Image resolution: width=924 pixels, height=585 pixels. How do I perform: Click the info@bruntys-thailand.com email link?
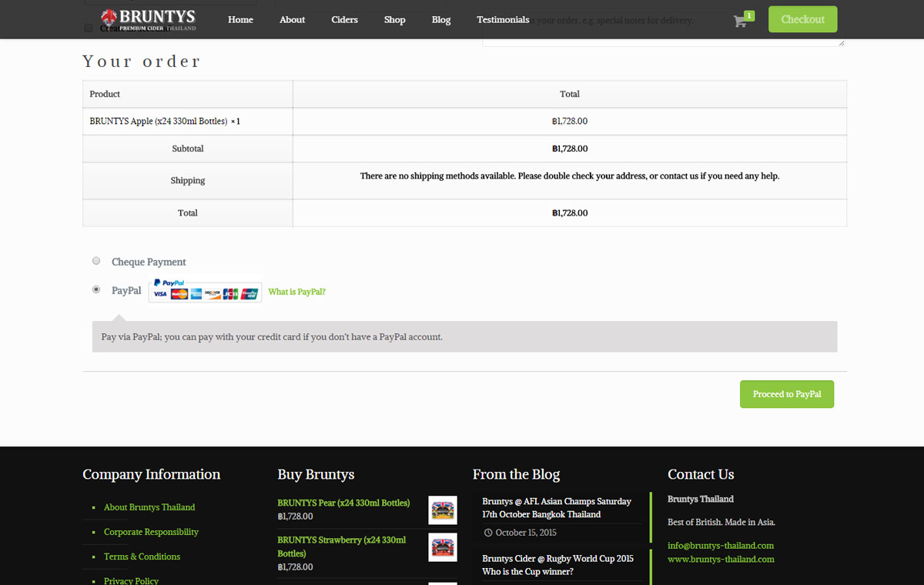pos(720,546)
